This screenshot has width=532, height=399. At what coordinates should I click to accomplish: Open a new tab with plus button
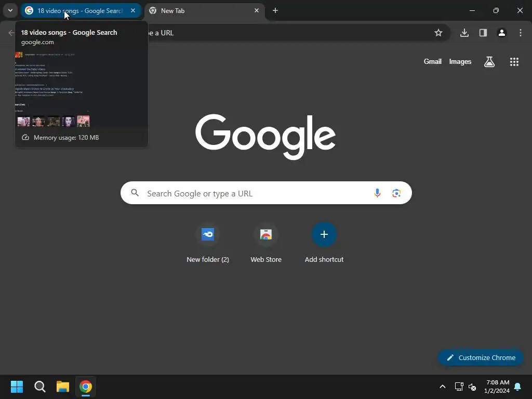pyautogui.click(x=275, y=10)
